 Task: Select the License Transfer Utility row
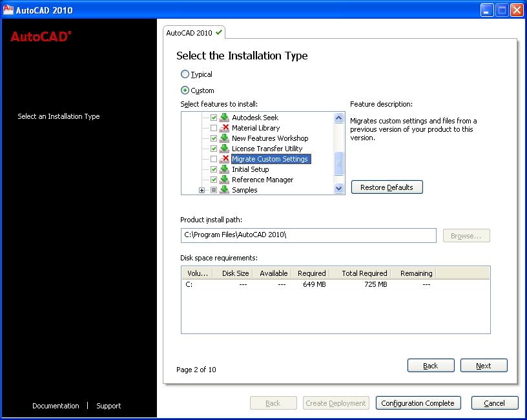click(x=267, y=149)
